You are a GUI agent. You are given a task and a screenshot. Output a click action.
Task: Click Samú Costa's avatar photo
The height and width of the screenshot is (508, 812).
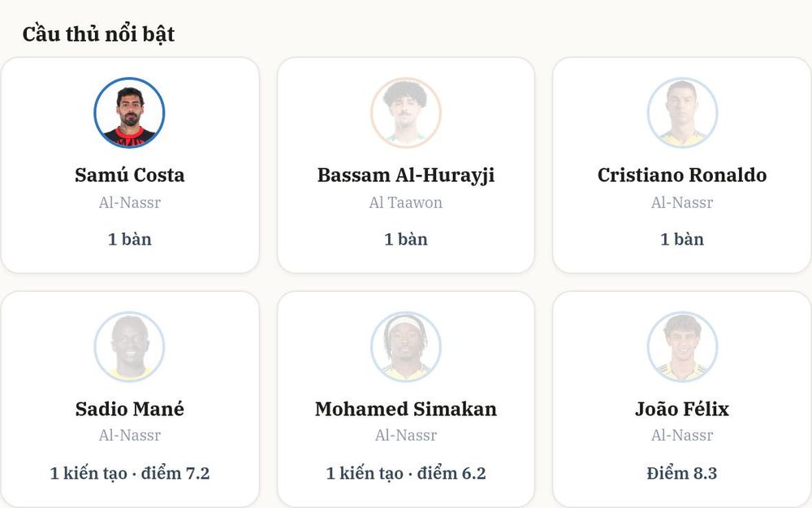(x=129, y=112)
